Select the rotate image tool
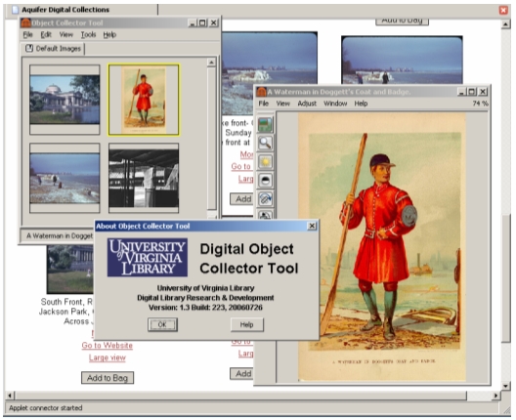516x420 pixels. pyautogui.click(x=265, y=198)
